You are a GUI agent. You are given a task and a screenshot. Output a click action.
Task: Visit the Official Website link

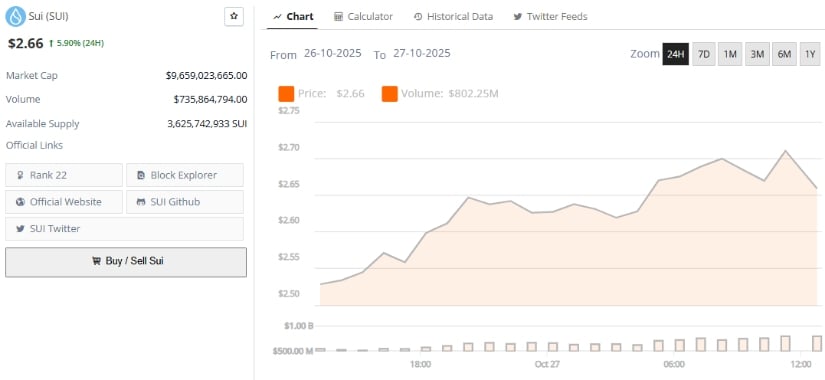point(64,202)
